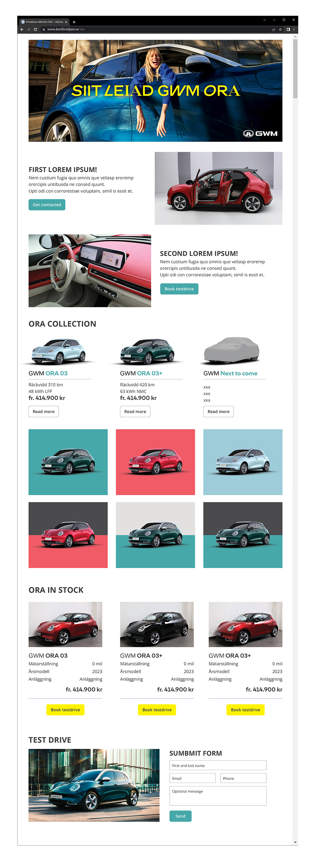Click the teal Book testdrive button
The image size is (316, 868).
pos(179,289)
